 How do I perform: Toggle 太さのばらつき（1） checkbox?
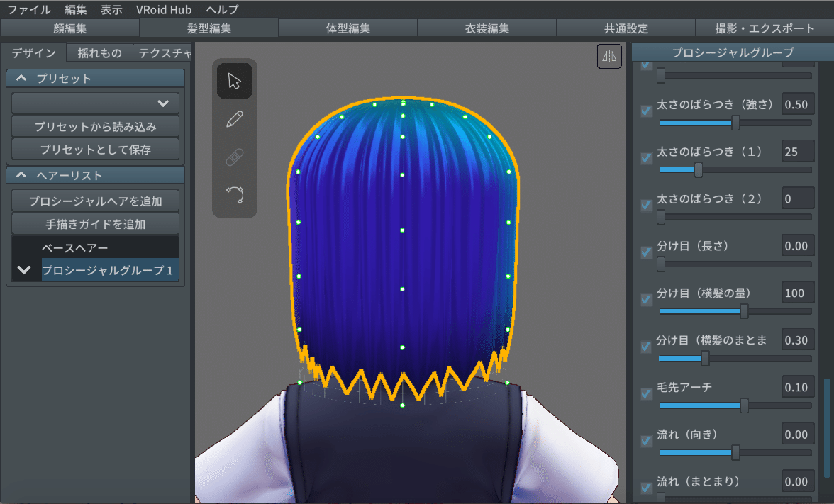click(x=646, y=158)
